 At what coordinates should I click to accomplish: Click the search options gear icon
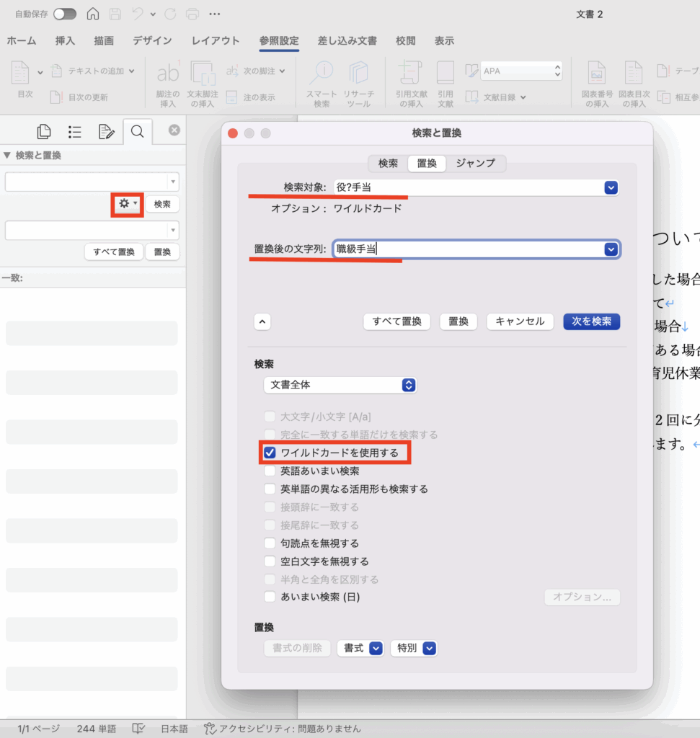point(127,204)
